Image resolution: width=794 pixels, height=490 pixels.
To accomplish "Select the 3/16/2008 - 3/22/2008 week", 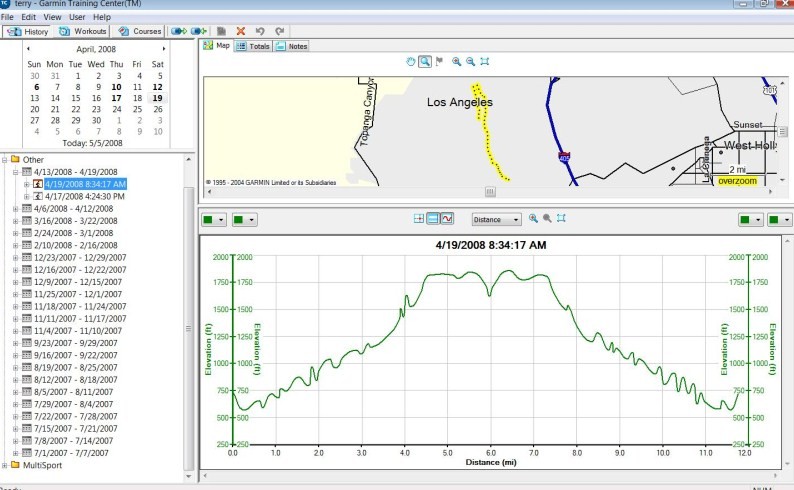I will [x=75, y=221].
